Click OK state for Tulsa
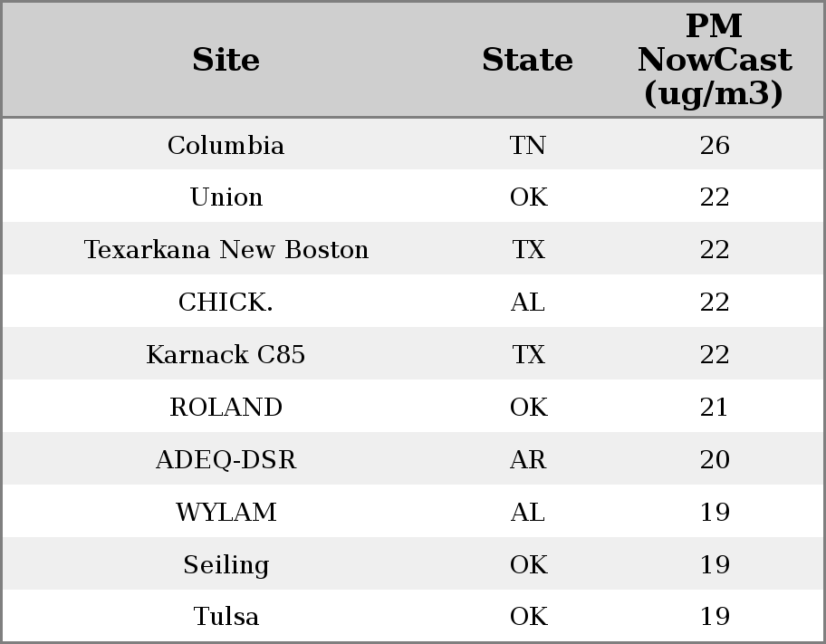Image resolution: width=826 pixels, height=644 pixels. point(528,617)
